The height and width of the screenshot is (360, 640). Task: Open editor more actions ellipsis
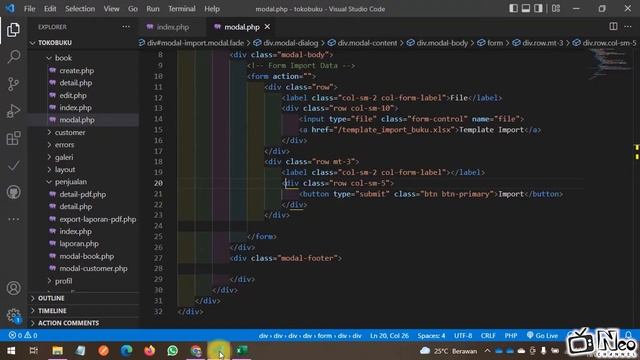pyautogui.click(x=628, y=27)
